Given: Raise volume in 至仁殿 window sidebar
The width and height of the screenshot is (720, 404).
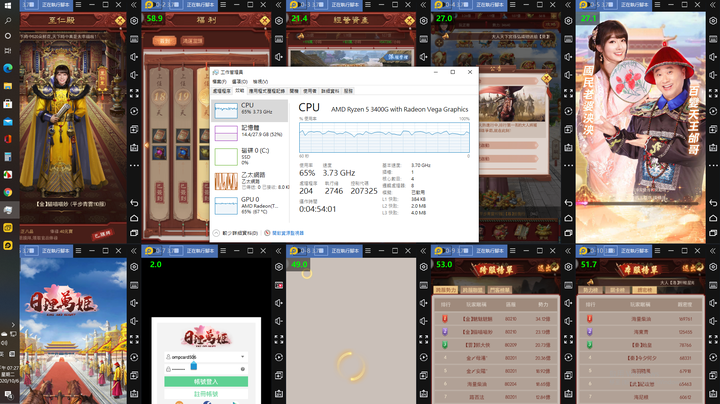Looking at the screenshot, I should tap(134, 57).
